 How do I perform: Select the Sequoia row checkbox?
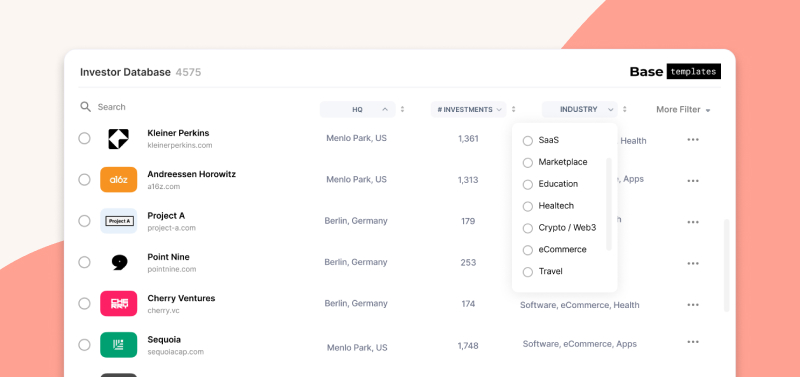pos(84,345)
